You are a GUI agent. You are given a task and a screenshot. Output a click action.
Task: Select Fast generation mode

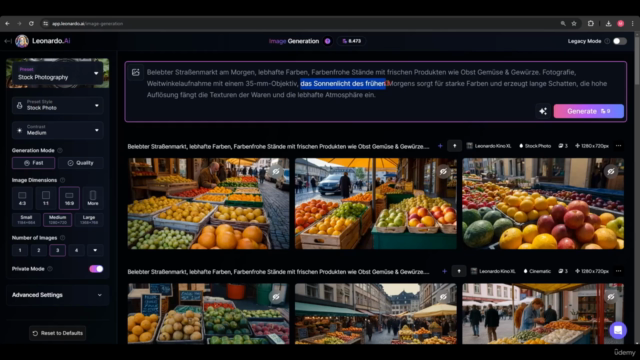33,163
